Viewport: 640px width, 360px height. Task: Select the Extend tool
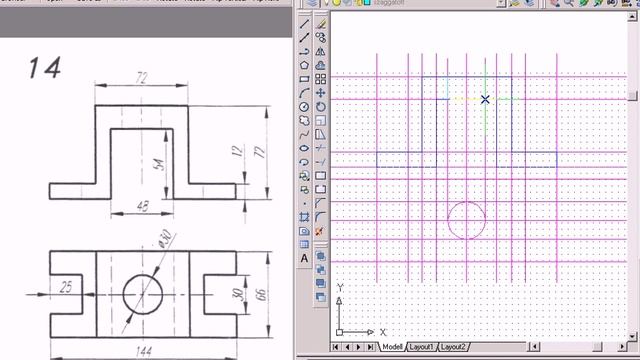pyautogui.click(x=321, y=162)
